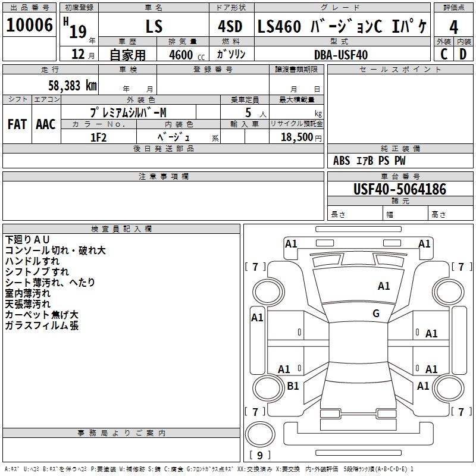
Task: Click the recycle deposit 18,500 yen field
Action: (x=296, y=137)
